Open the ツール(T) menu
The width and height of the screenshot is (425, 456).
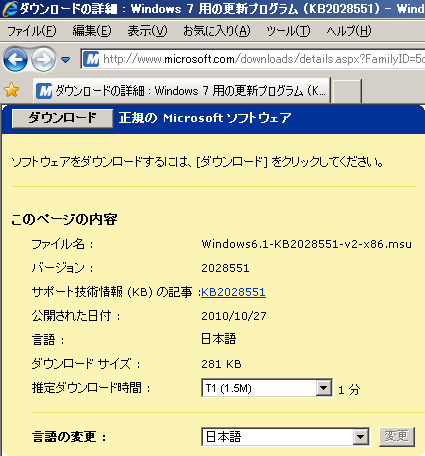click(288, 31)
